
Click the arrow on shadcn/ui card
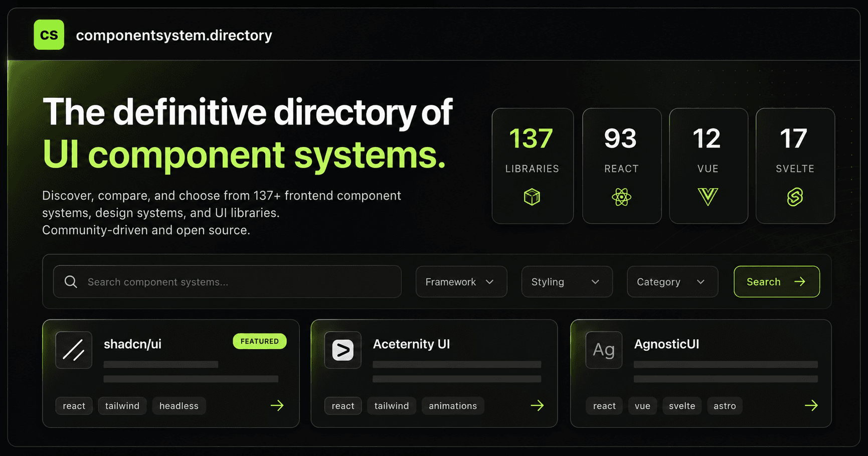[277, 405]
